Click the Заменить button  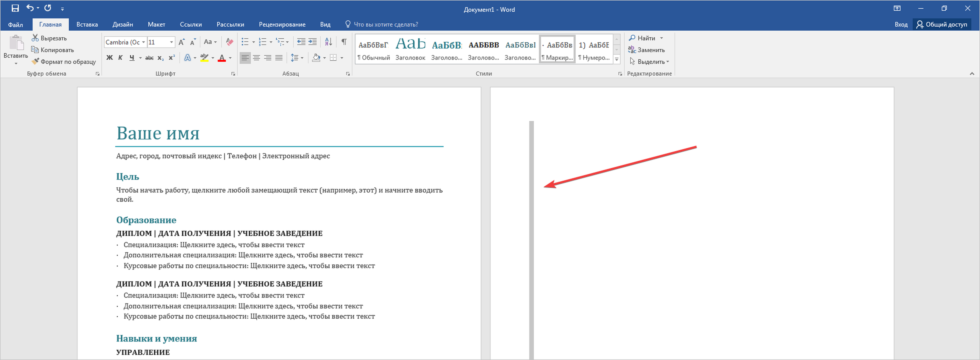[x=646, y=50]
